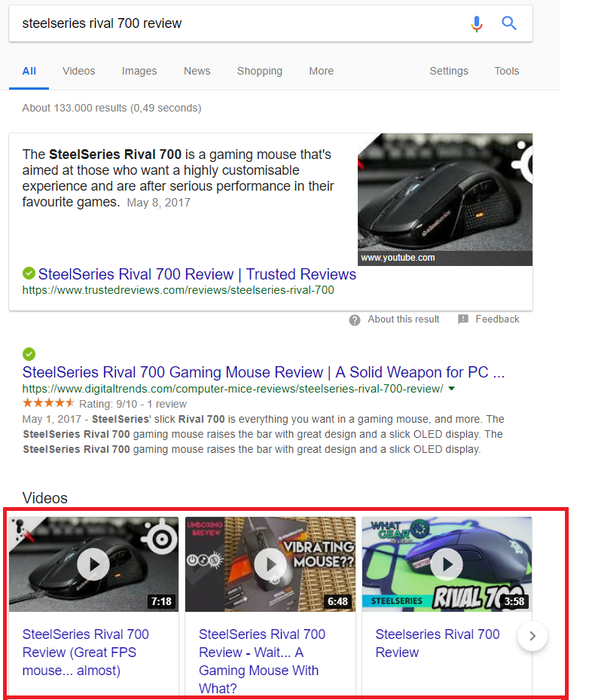Click the green checkmark beside Trusted Reviews title

[x=29, y=273]
